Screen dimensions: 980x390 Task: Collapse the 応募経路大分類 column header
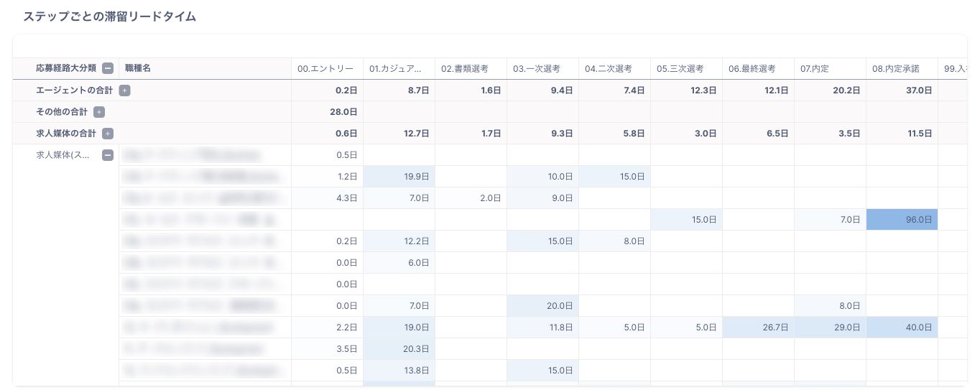pos(108,69)
